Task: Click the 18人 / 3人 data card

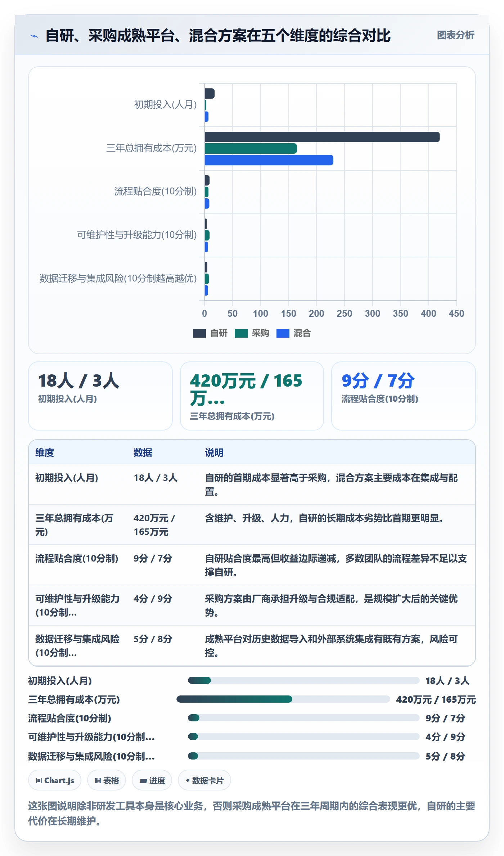Action: click(x=100, y=396)
